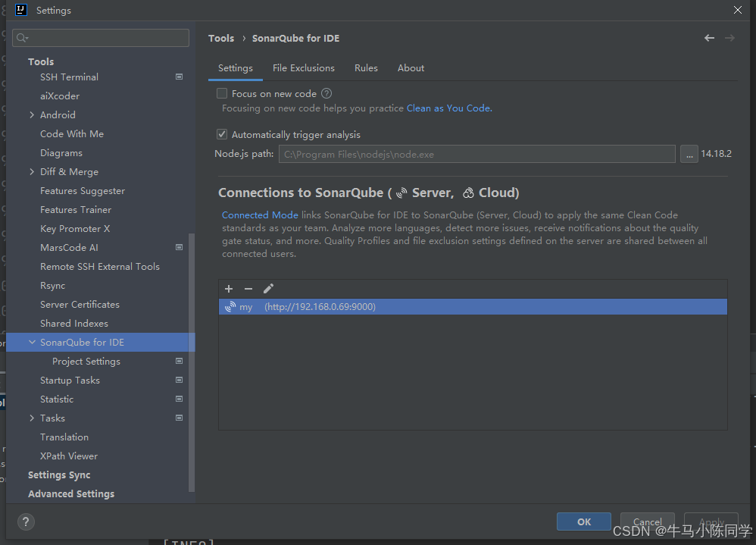Viewport: 756px width, 545px height.
Task: Enable Focus on new code checkbox
Action: (x=222, y=93)
